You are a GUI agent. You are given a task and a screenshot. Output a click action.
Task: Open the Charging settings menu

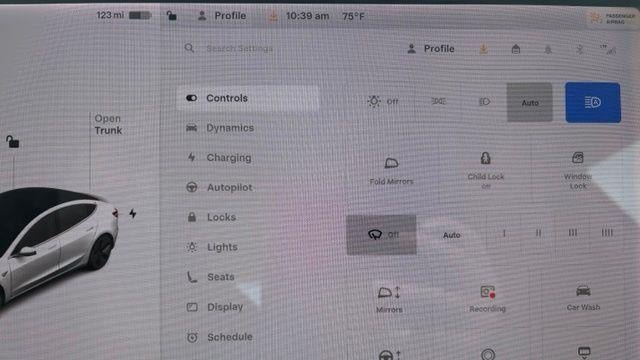219,158
